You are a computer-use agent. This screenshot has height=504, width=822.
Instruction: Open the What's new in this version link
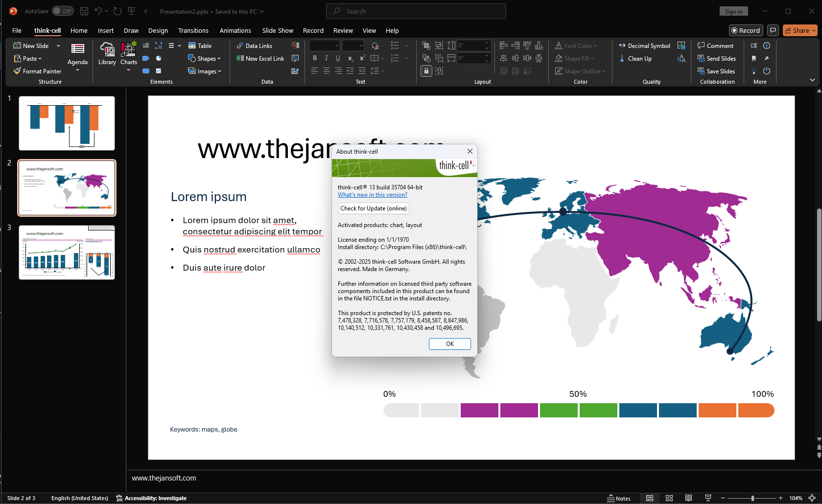click(x=372, y=195)
